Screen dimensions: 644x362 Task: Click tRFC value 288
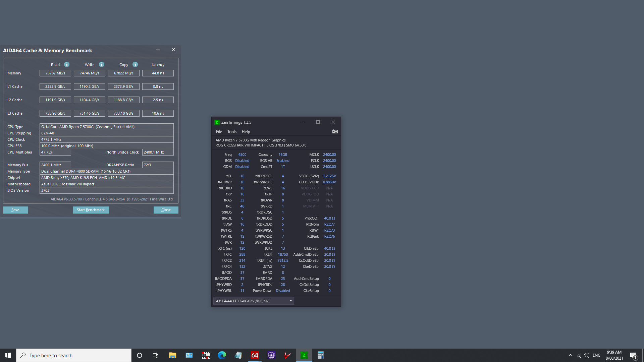tap(242, 254)
